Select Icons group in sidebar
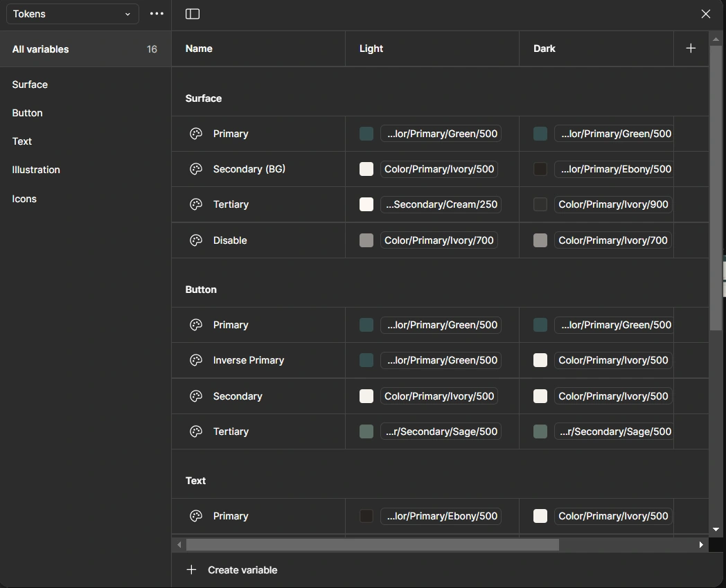 (24, 199)
